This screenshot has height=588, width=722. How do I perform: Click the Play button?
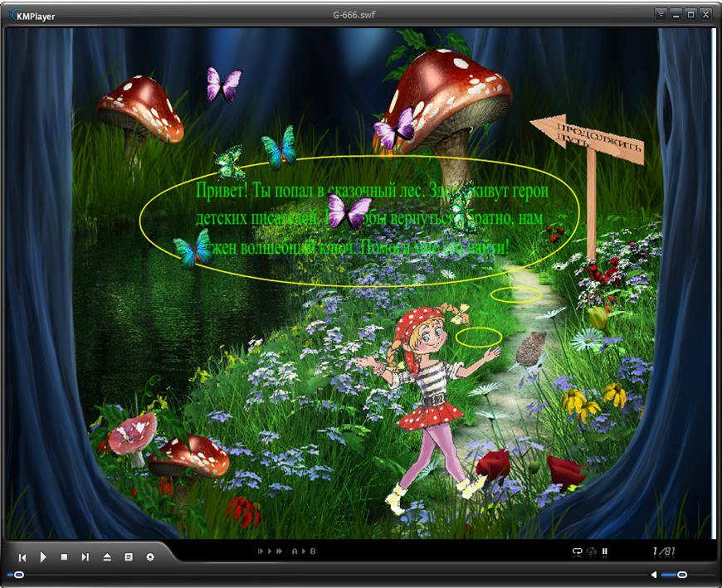(x=43, y=557)
